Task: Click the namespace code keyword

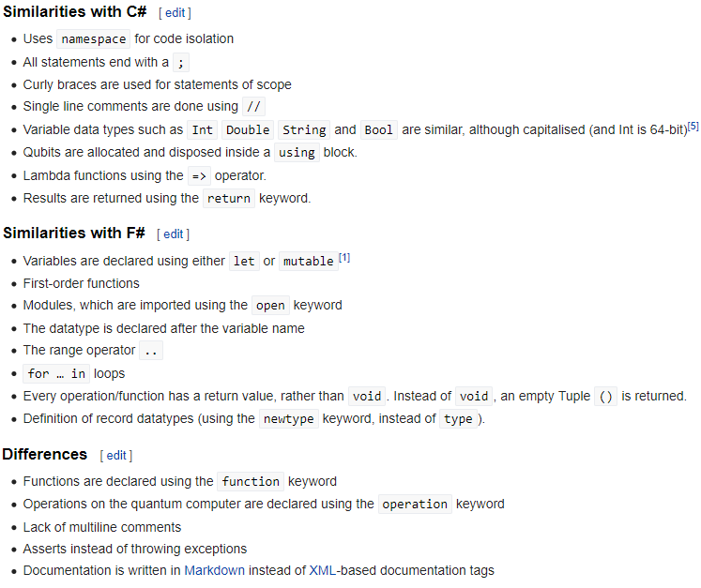Action: point(94,39)
